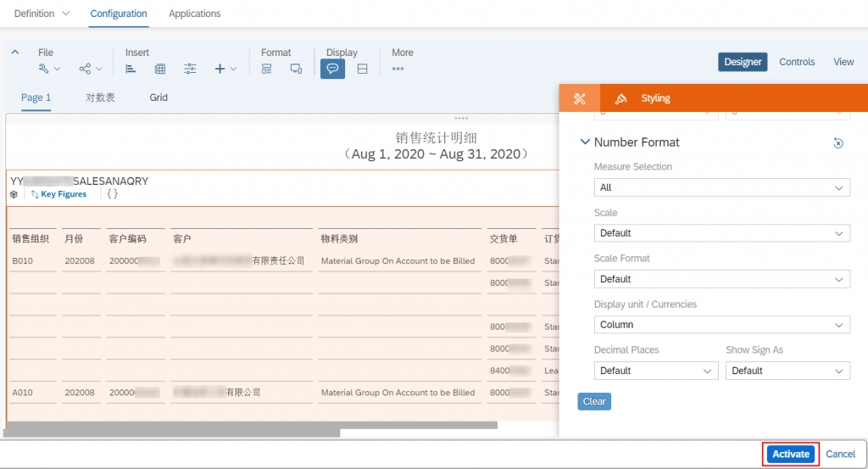Image resolution: width=868 pixels, height=469 pixels.
Task: Click the Activate button
Action: click(x=791, y=454)
